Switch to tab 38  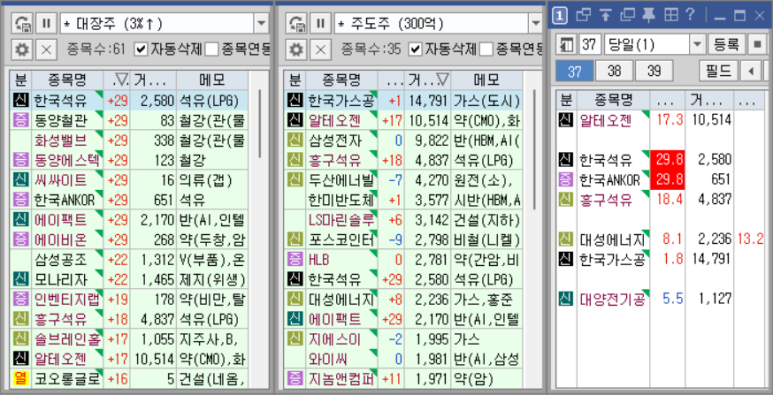click(614, 72)
